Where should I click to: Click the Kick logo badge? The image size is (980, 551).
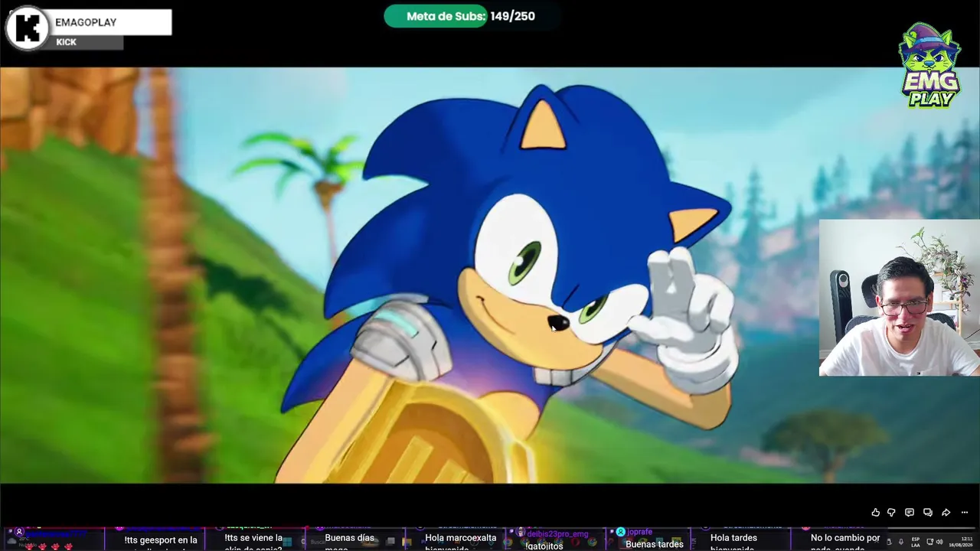tap(28, 28)
